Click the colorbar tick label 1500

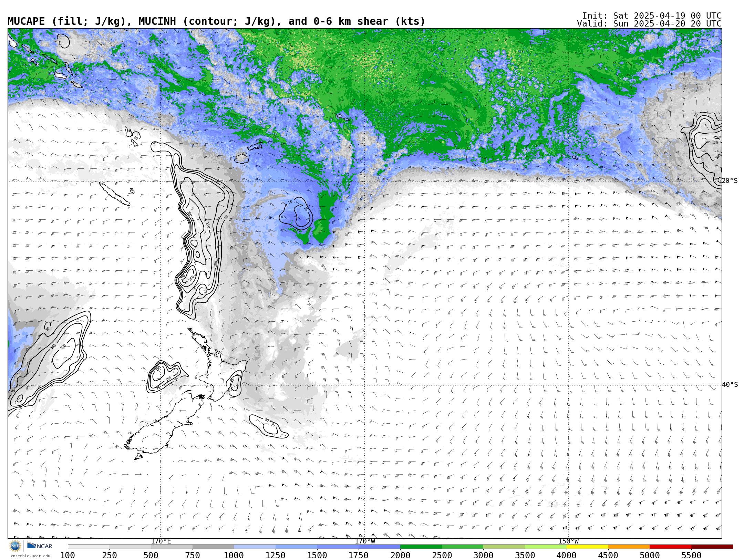(317, 556)
